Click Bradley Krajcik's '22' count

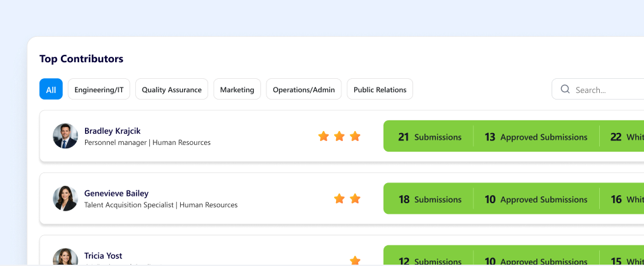tap(616, 137)
